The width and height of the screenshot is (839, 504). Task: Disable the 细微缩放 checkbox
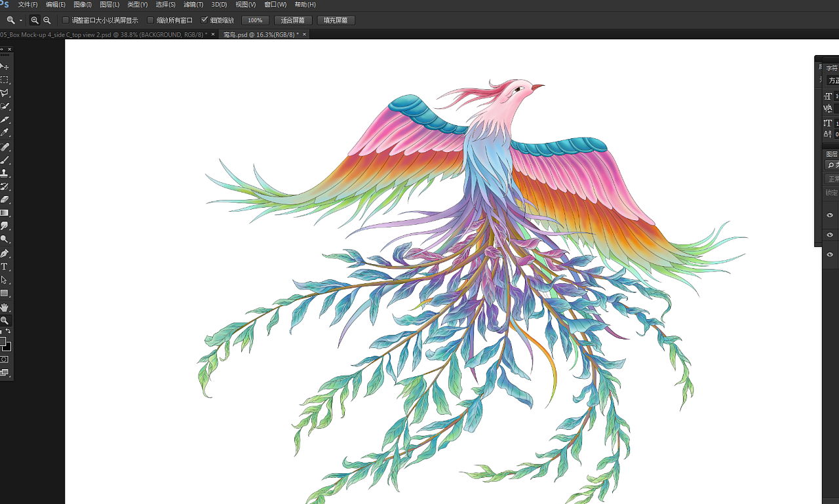(x=205, y=20)
